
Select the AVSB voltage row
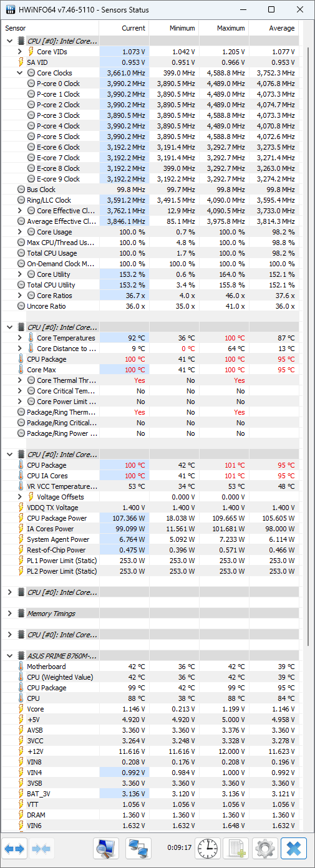150,730
